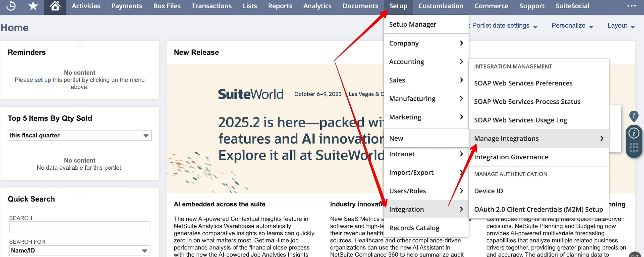Screen dimensions: 644x257
Task: Select Integration menu item
Action: click(x=426, y=209)
